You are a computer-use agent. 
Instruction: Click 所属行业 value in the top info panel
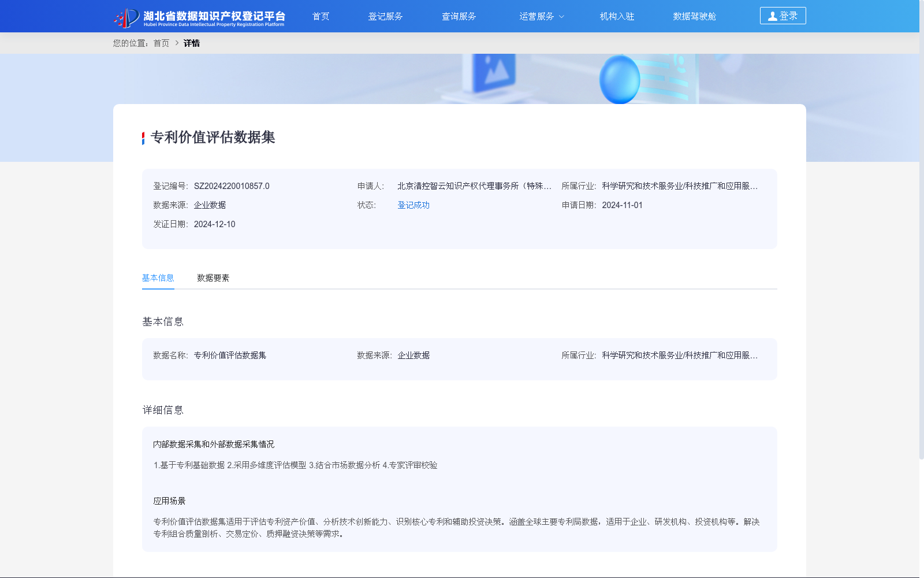[680, 186]
